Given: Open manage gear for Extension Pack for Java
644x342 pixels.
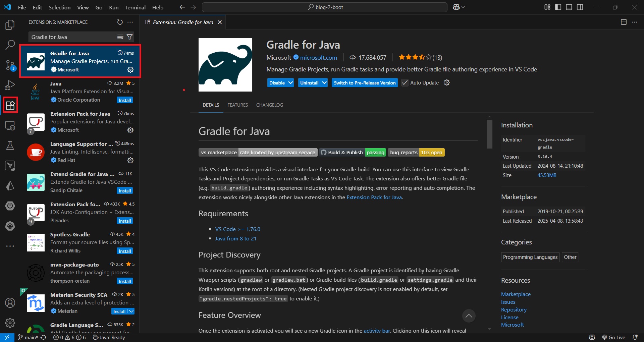Looking at the screenshot, I should [x=130, y=130].
